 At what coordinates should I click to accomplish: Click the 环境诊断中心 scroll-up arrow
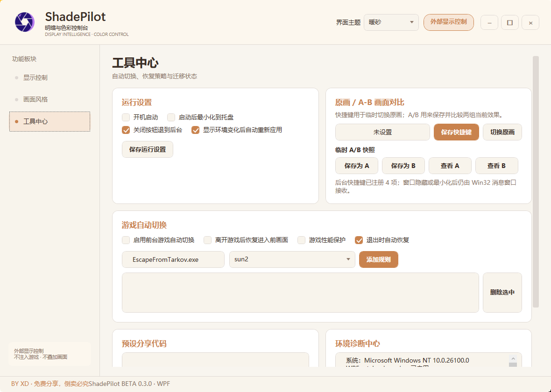click(513, 358)
